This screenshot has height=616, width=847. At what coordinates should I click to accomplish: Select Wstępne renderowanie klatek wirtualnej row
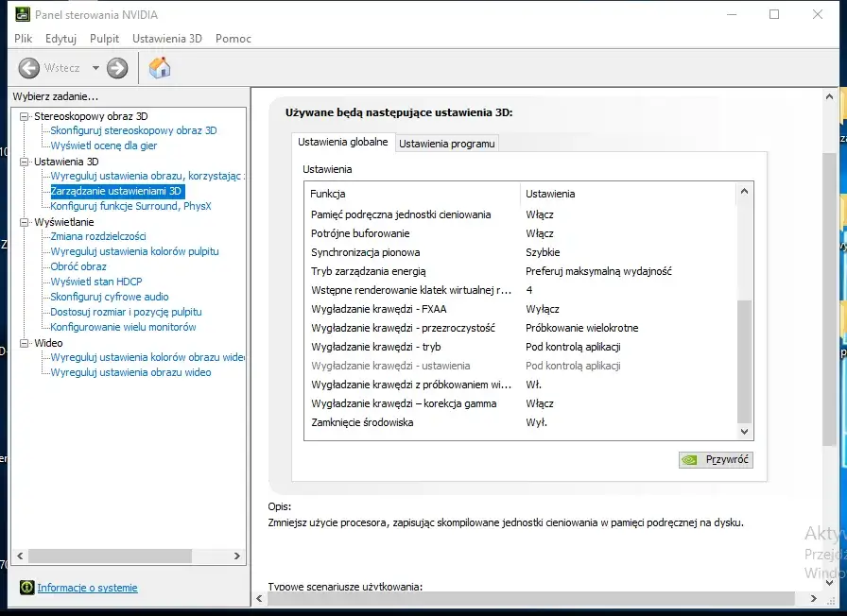(x=520, y=290)
